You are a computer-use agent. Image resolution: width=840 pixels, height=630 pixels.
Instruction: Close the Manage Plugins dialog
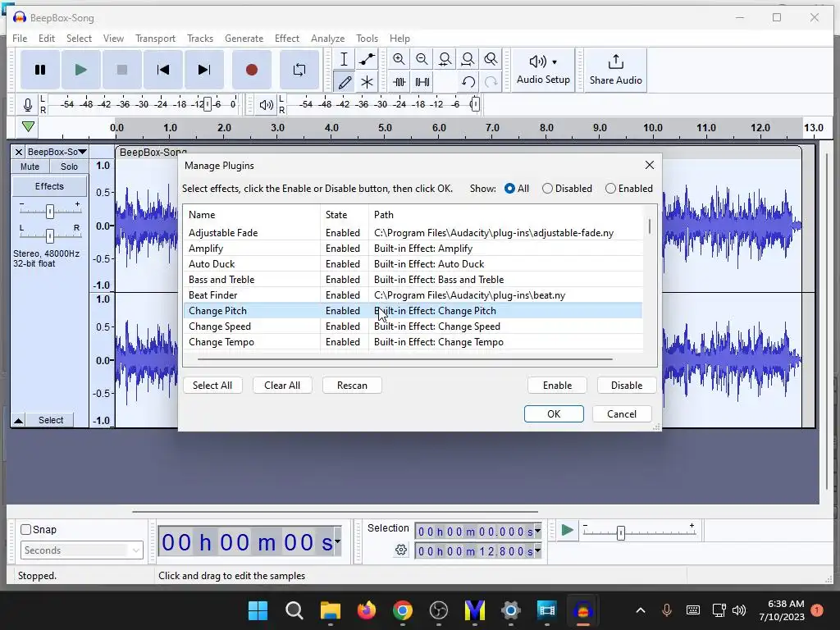pyautogui.click(x=650, y=165)
